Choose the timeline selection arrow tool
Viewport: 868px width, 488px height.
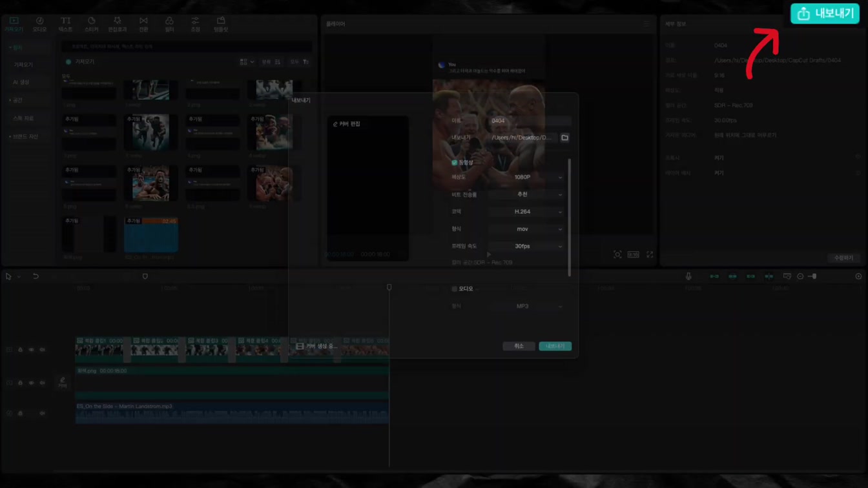click(8, 276)
